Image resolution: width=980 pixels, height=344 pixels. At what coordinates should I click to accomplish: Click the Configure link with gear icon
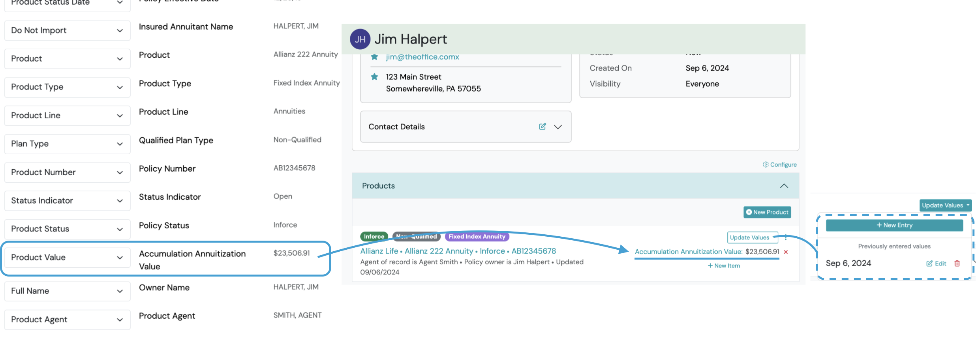click(780, 165)
